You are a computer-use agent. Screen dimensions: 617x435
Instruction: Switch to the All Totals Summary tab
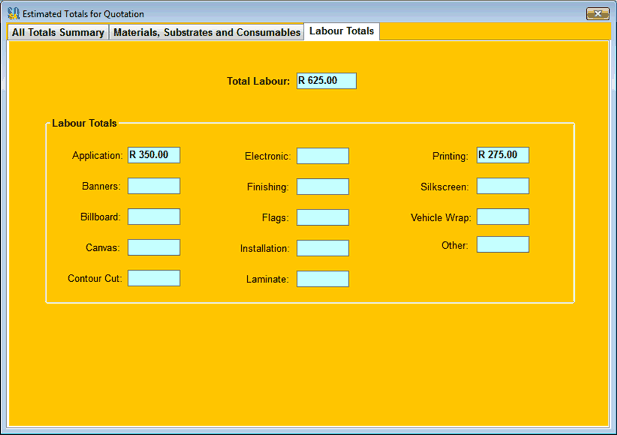click(x=58, y=32)
